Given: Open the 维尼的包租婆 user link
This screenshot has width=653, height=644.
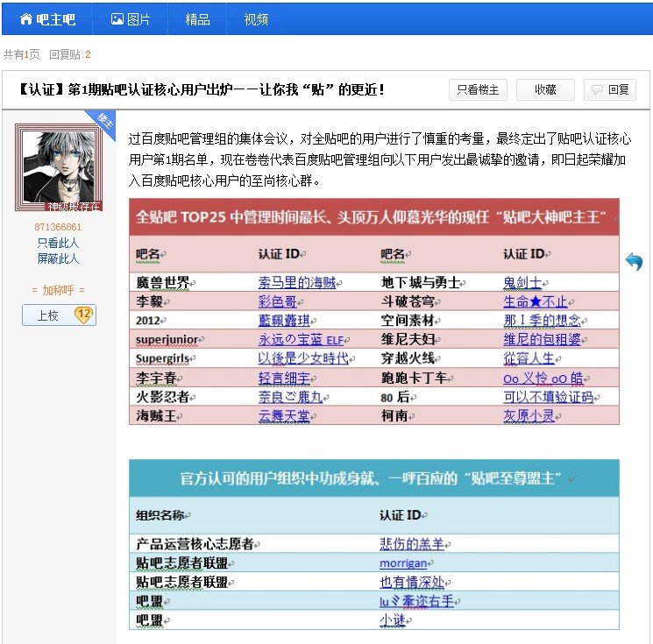Looking at the screenshot, I should point(543,340).
